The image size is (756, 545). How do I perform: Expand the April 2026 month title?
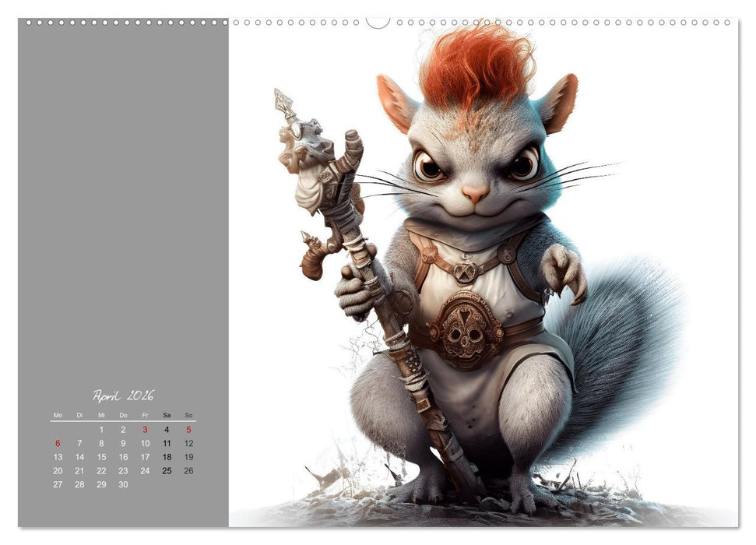click(x=123, y=395)
